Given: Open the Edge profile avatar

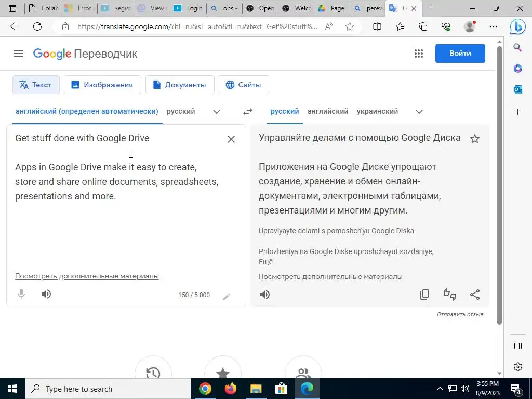Looking at the screenshot, I should (x=470, y=26).
